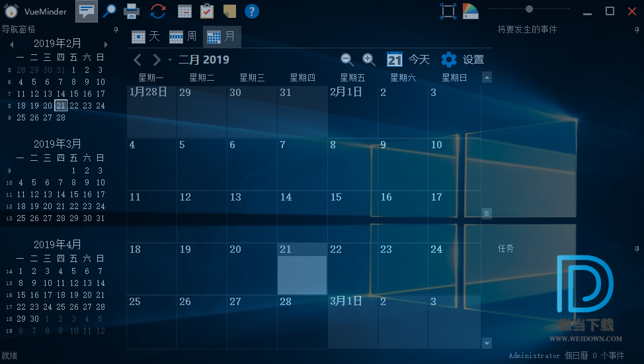Go to previous month with left chevron

point(138,60)
